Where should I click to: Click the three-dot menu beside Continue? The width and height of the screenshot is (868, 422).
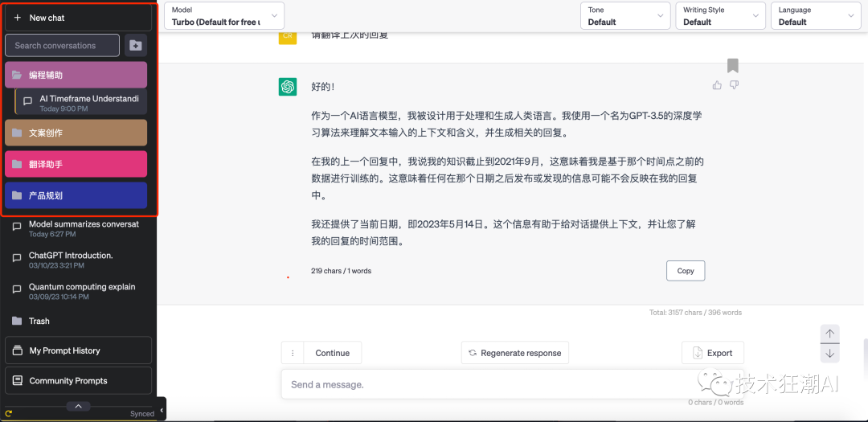coord(293,353)
